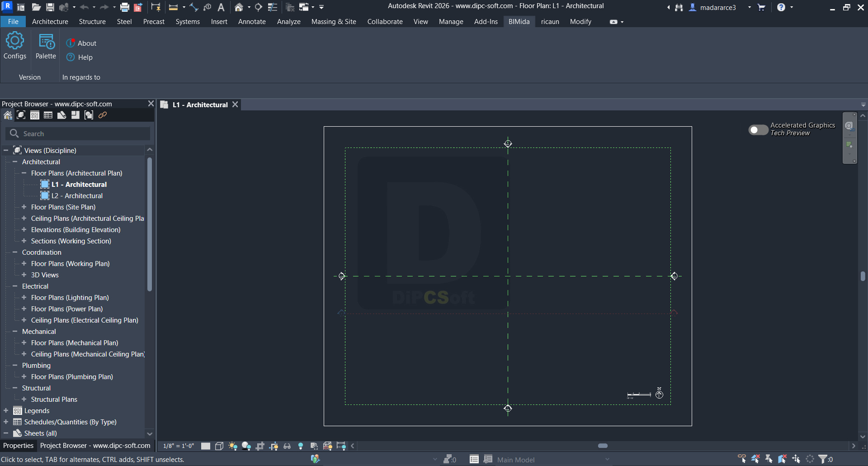Screen dimensions: 868x466
Task: Click the Open folder icon in quick access toolbar
Action: tap(36, 7)
